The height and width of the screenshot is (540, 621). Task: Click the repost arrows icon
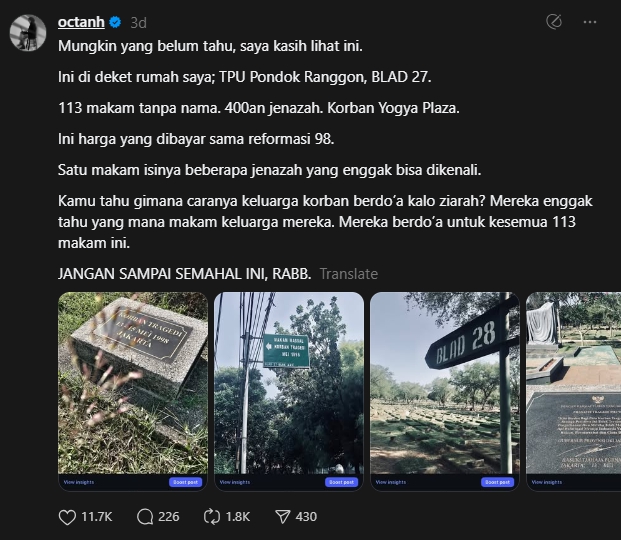coord(211,517)
